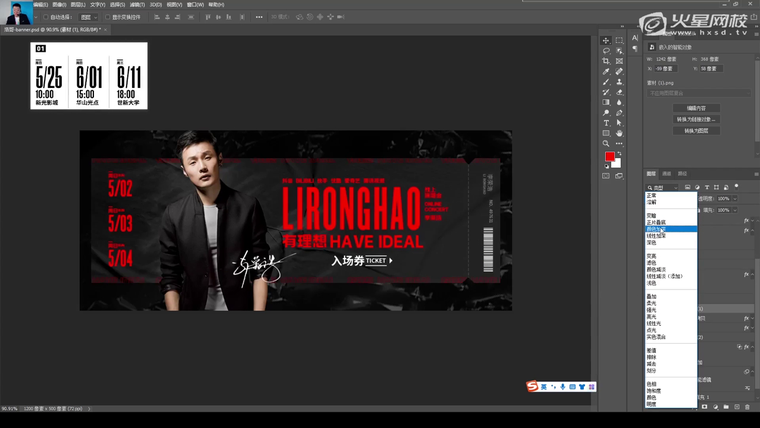Click the red foreground color swatch
The width and height of the screenshot is (760, 428).
point(609,158)
